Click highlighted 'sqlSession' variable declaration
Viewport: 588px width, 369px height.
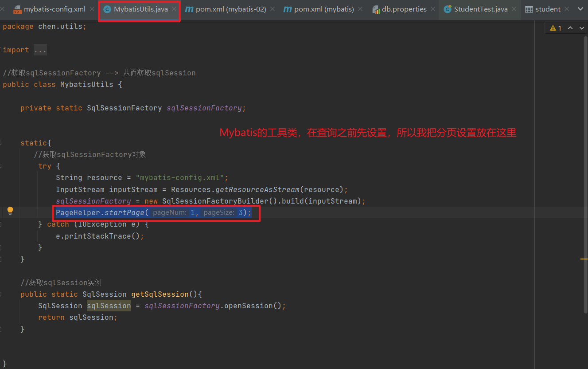109,306
